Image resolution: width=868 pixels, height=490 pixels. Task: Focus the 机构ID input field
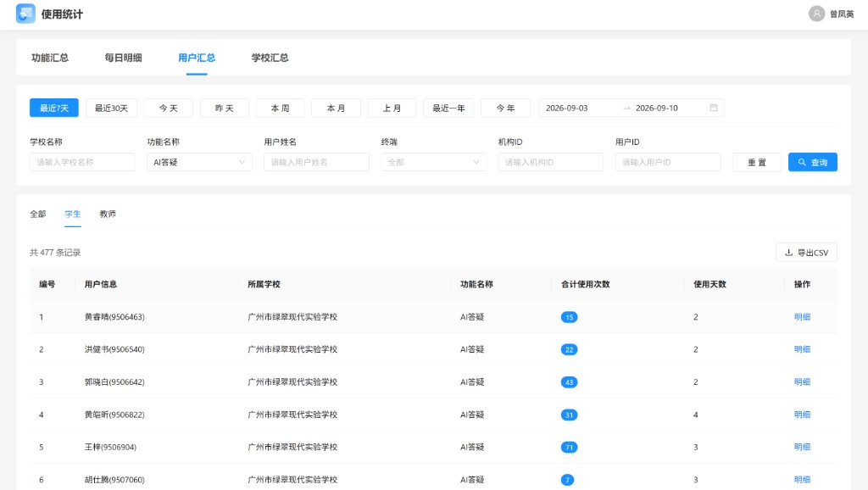pyautogui.click(x=551, y=162)
